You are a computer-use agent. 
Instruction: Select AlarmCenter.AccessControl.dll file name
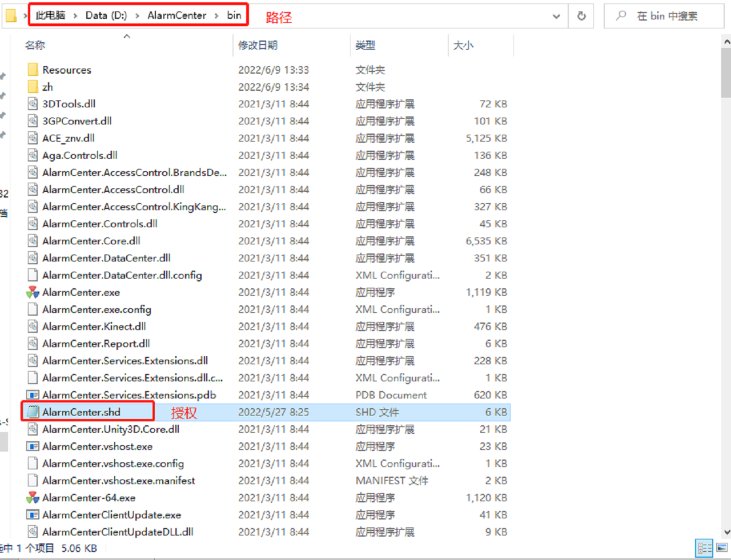point(113,190)
